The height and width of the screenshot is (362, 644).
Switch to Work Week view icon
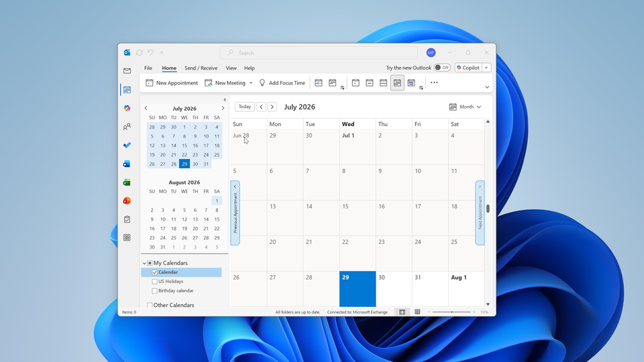click(x=370, y=83)
